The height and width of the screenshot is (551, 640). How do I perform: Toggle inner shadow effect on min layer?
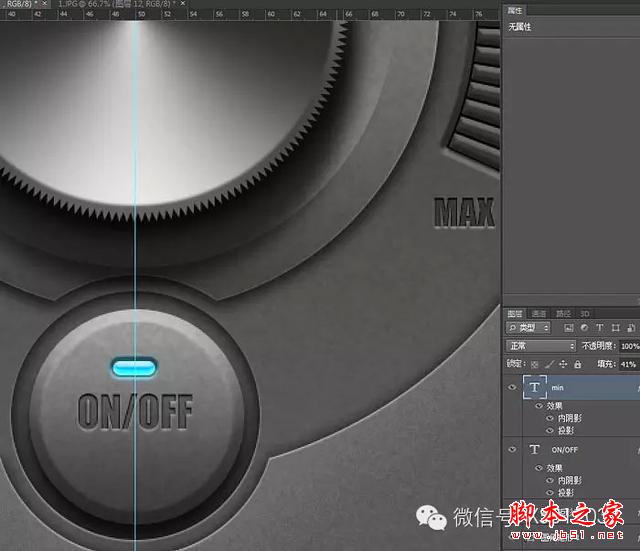[550, 418]
